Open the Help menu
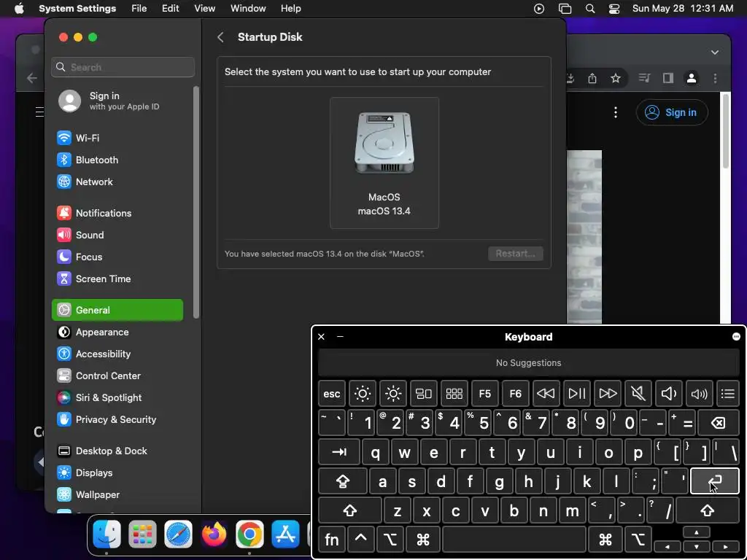Screen dimensions: 747x560 (x=290, y=9)
